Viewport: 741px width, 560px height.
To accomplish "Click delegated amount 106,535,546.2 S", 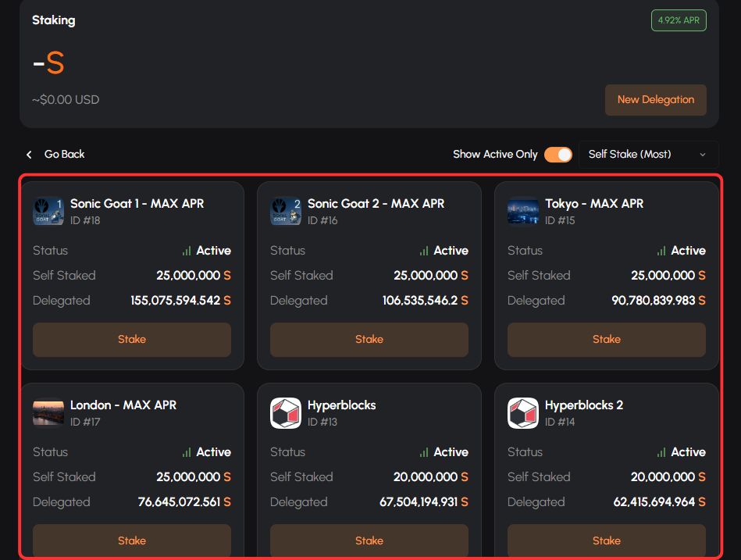I will click(426, 301).
